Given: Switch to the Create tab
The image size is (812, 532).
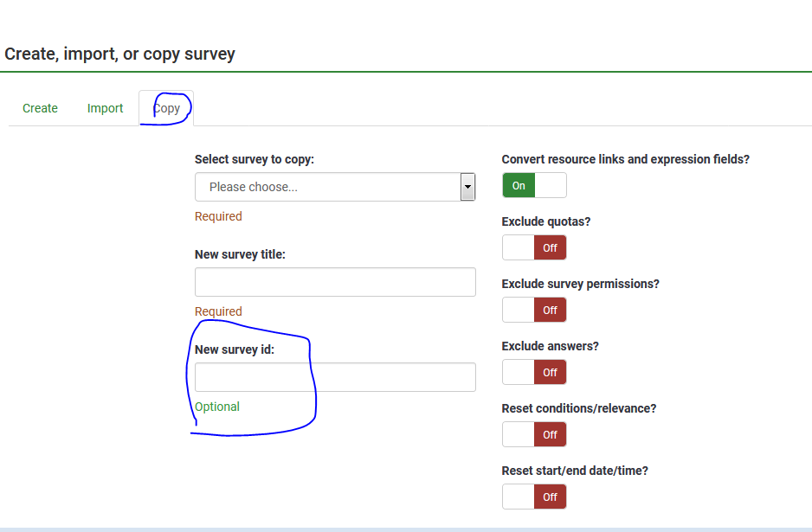Looking at the screenshot, I should (40, 108).
